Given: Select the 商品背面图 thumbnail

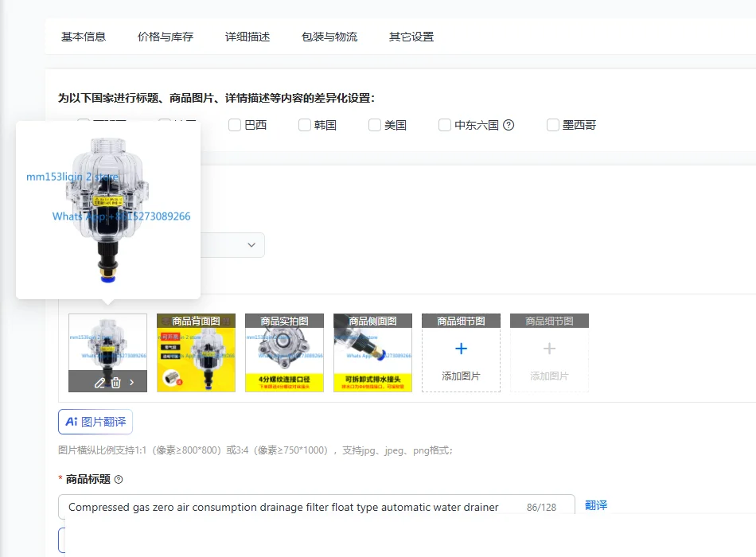Looking at the screenshot, I should (197, 353).
